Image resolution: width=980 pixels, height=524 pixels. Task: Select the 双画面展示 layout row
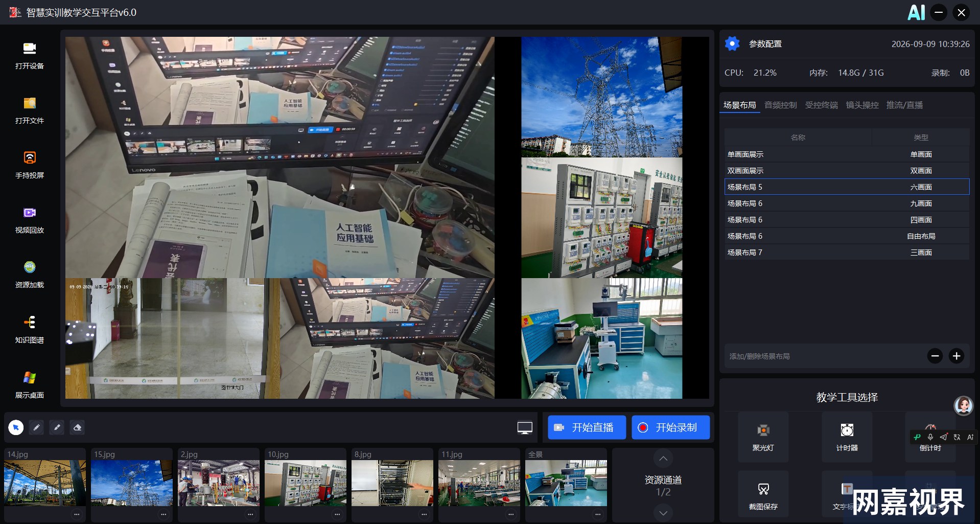point(847,171)
